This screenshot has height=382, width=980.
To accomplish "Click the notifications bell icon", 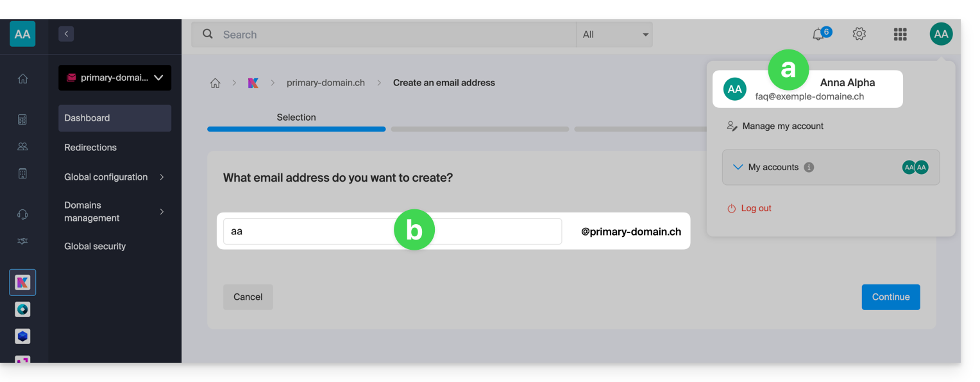I will 818,35.
